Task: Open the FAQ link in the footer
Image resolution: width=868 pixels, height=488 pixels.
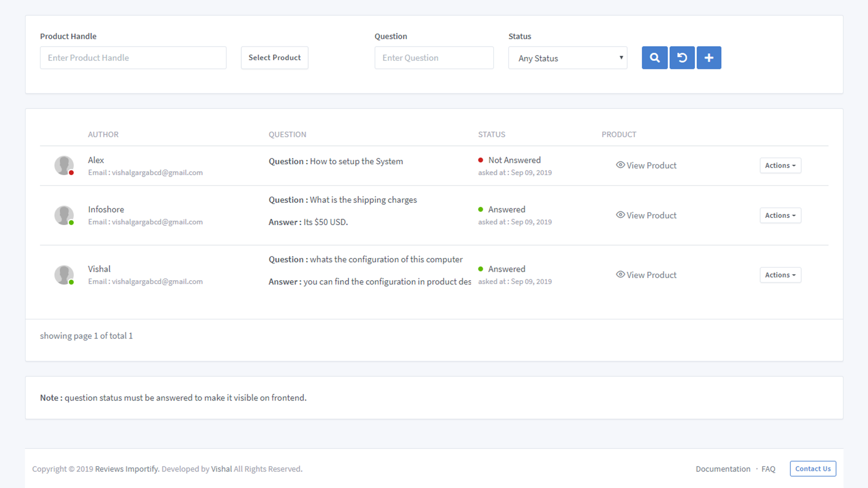Action: (768, 468)
